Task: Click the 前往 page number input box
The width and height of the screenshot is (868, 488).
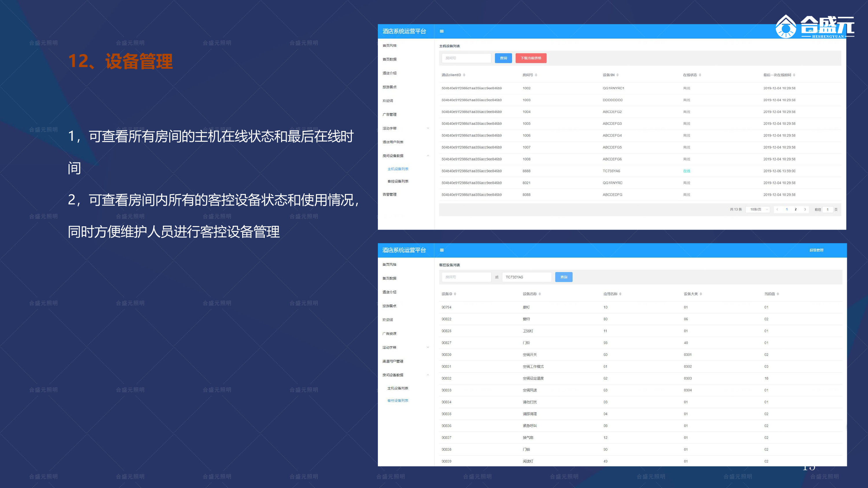Action: point(827,210)
